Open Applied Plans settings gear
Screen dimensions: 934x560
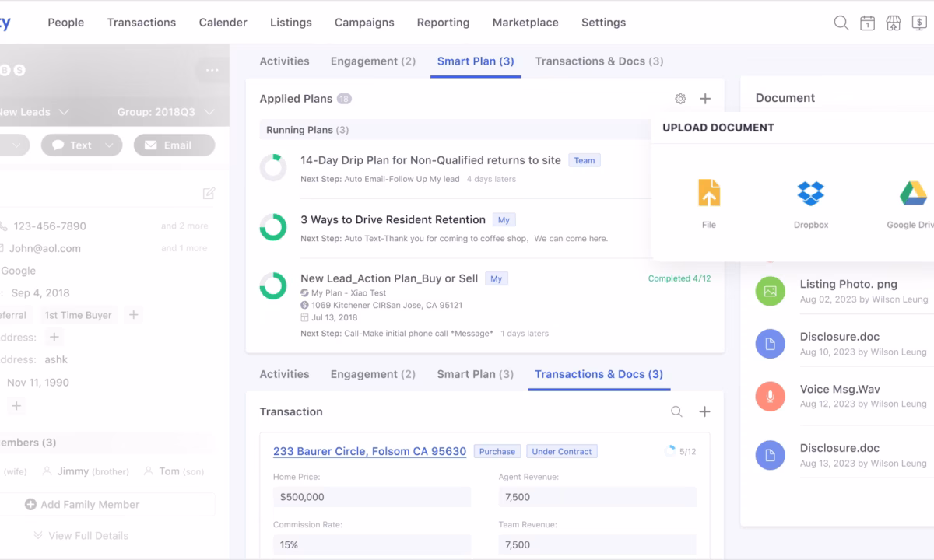[680, 98]
